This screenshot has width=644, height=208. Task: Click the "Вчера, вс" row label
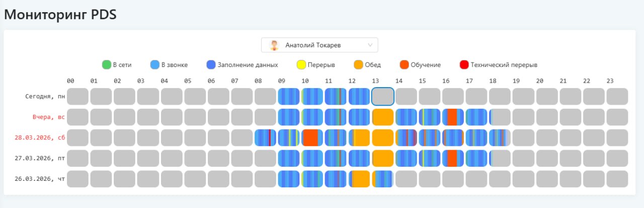point(49,117)
